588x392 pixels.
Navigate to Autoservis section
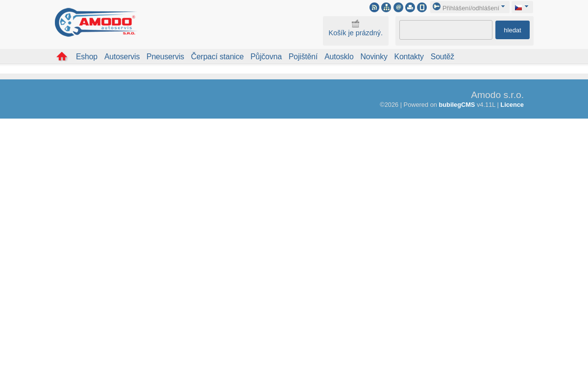click(x=122, y=56)
